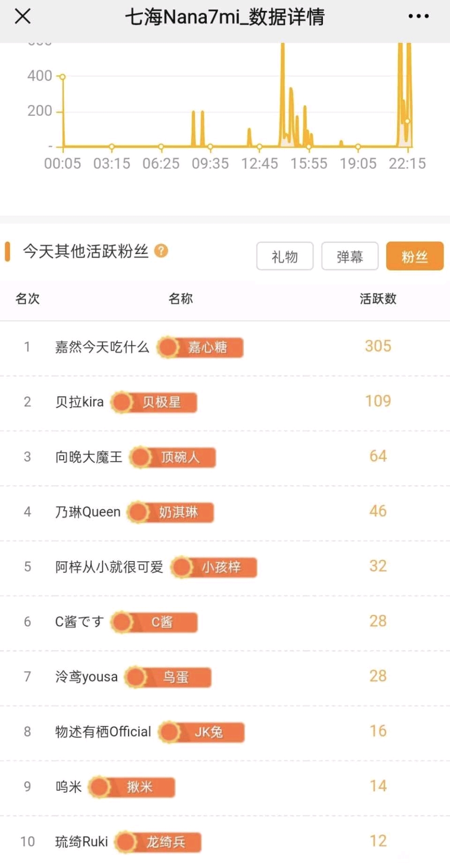Switch to the 礼物 tab
This screenshot has height=868, width=450.
[x=285, y=256]
